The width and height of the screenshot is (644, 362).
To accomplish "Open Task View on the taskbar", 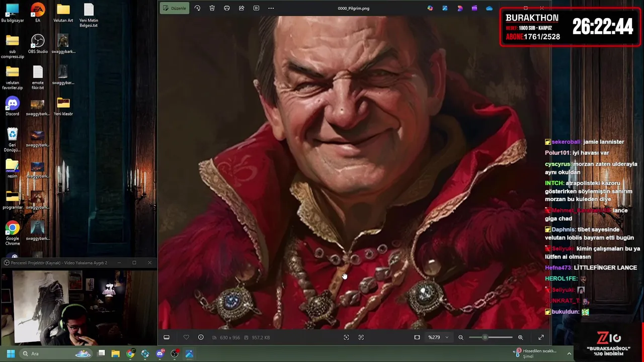I will tap(101, 353).
